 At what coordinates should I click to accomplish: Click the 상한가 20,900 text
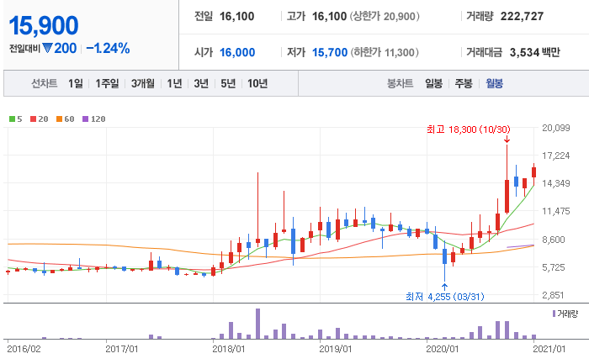coord(385,16)
